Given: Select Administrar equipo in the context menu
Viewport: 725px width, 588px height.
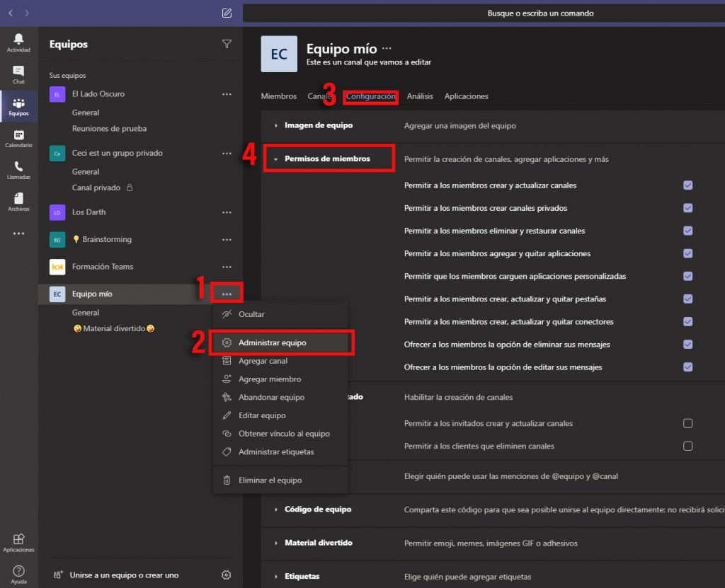Looking at the screenshot, I should (x=273, y=342).
